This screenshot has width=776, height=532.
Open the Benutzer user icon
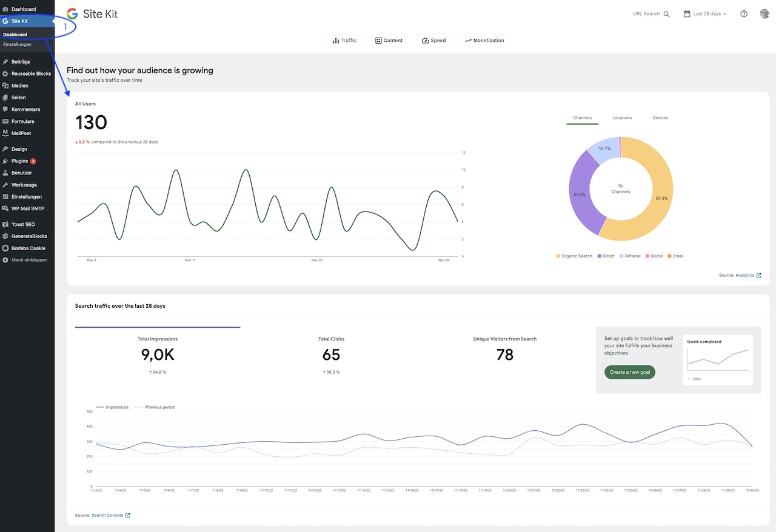coord(5,173)
